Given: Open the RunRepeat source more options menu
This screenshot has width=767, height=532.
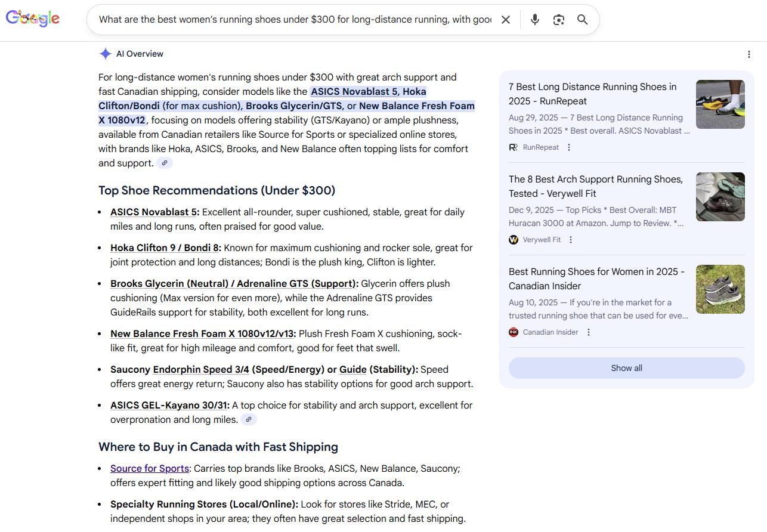Looking at the screenshot, I should pos(569,147).
